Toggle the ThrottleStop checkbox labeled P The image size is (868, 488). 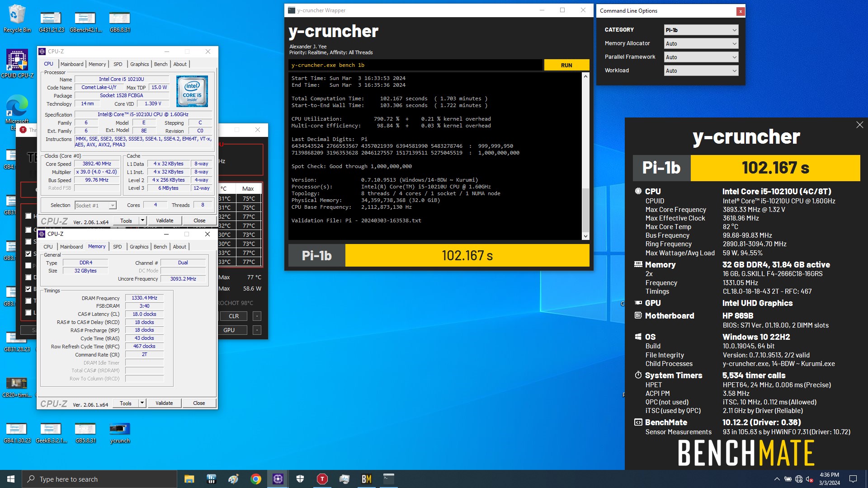(28, 265)
